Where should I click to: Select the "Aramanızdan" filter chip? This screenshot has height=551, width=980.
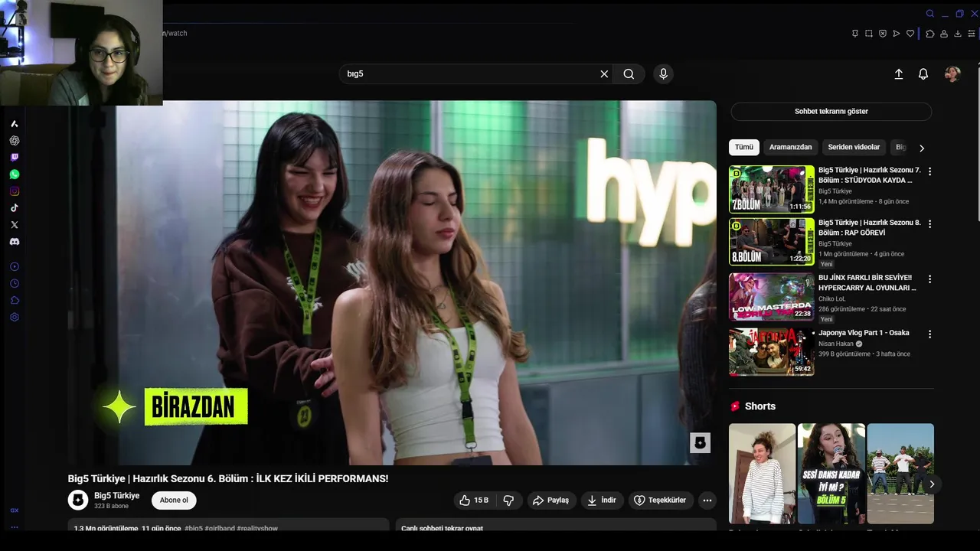(x=790, y=147)
